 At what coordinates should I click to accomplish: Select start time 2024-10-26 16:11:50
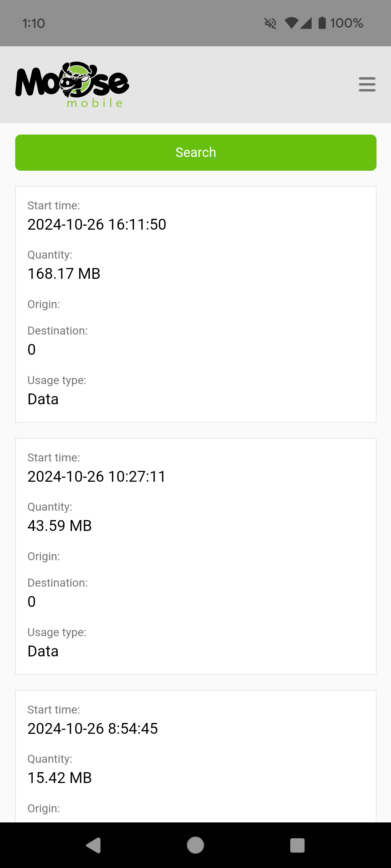(x=97, y=225)
